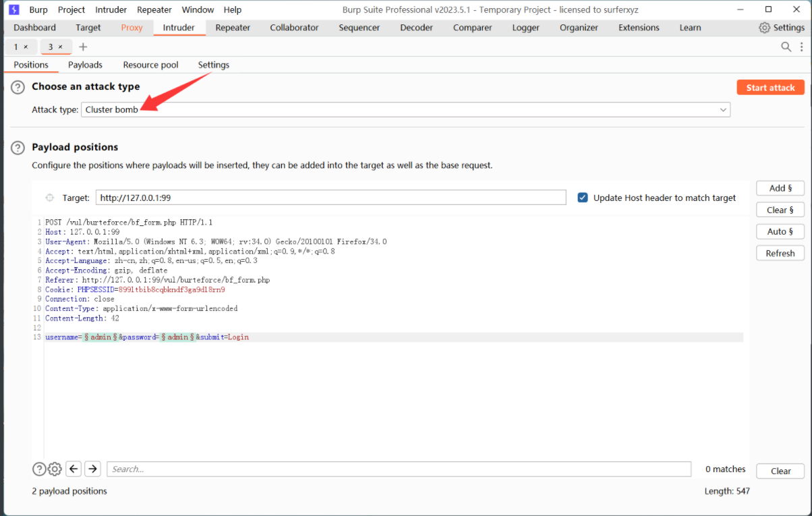Click the POST request line in editor
The width and height of the screenshot is (812, 516).
click(129, 222)
